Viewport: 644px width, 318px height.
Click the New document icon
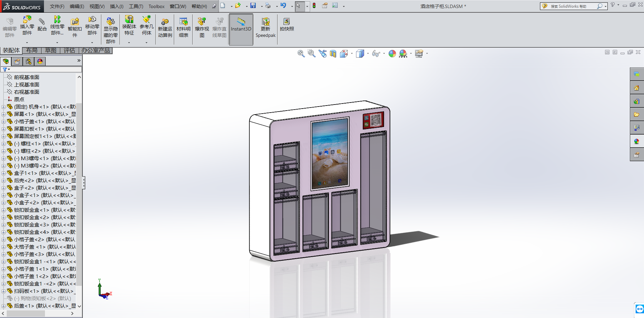(x=223, y=5)
